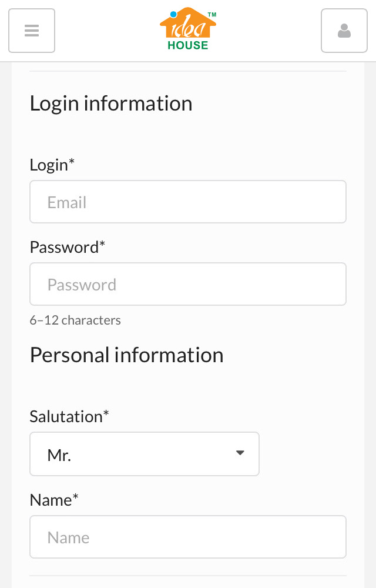Click the Password* field label
This screenshot has width=376, height=588.
coord(68,247)
